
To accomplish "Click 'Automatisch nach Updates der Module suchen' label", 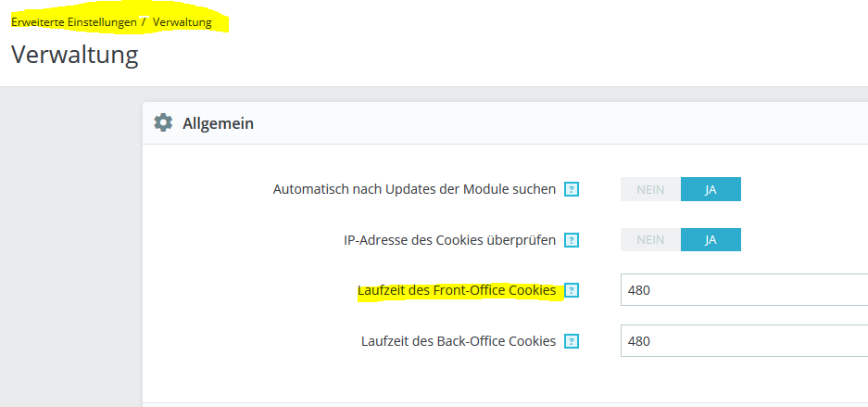I will [414, 189].
